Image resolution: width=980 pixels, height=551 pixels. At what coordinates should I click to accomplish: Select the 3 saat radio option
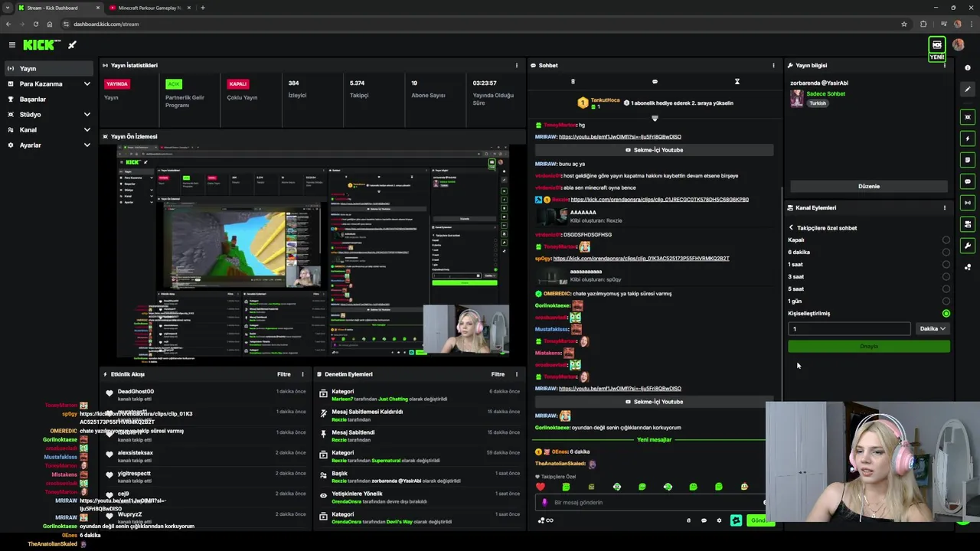(x=946, y=276)
